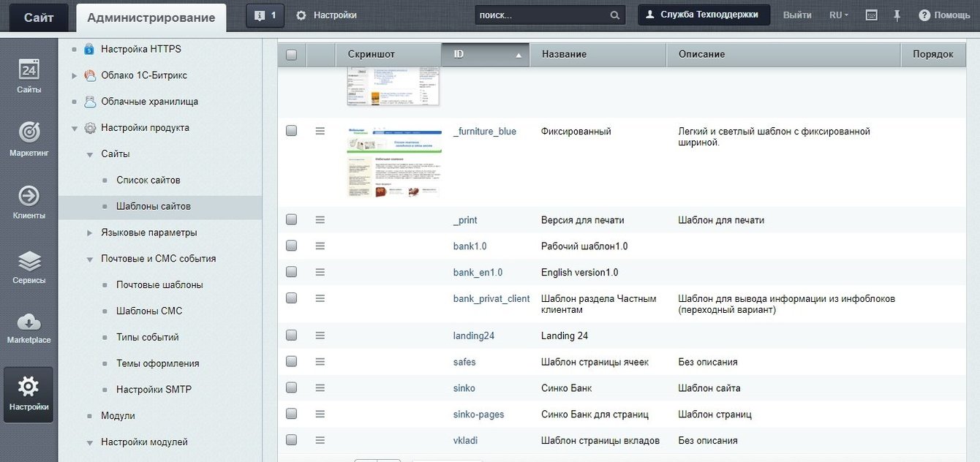980x462 pixels.
Task: Open the Сервисы sidebar section
Action: (x=29, y=267)
